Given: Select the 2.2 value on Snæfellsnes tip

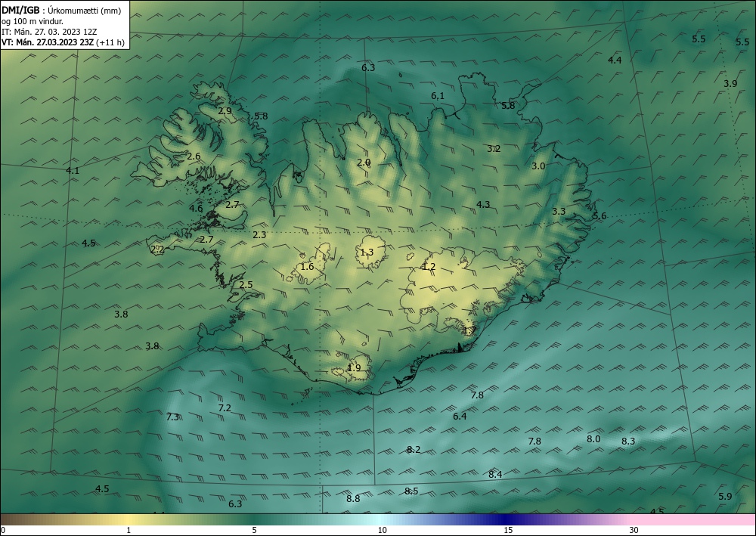Looking at the screenshot, I should [x=157, y=249].
